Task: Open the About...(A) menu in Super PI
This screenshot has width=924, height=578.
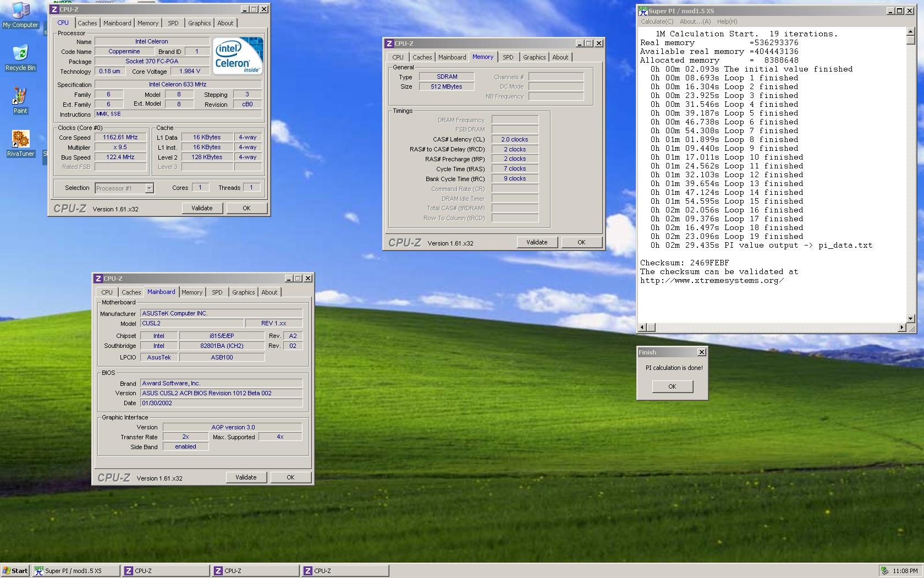Action: pyautogui.click(x=695, y=21)
